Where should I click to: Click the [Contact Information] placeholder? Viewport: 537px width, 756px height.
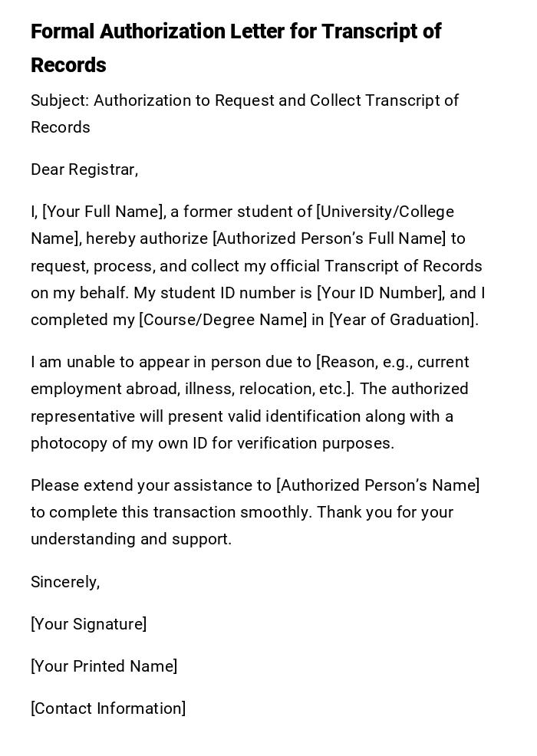click(x=108, y=708)
